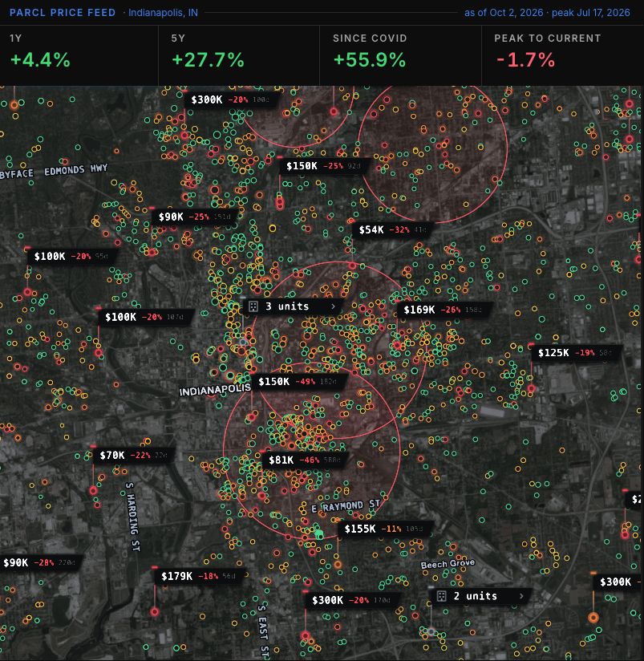Select the red pin under the $70K label
Screen dimensions: 644x661
[93, 490]
